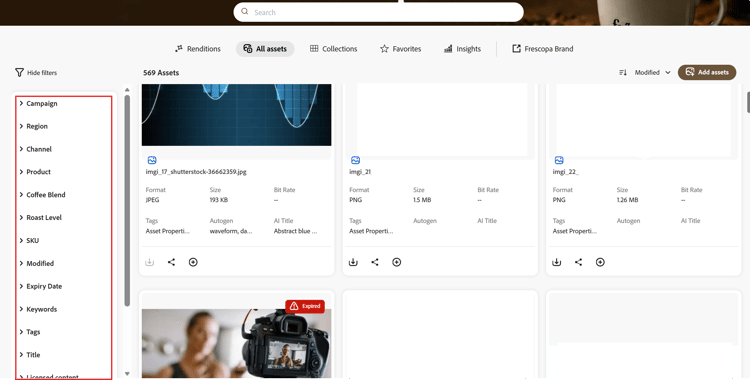Click download icon on imgi_22 card

click(x=557, y=262)
